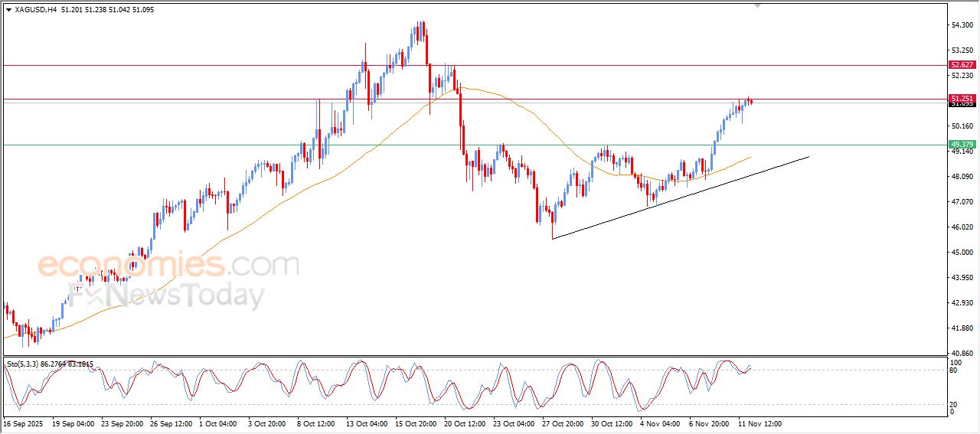
Task: Click the 54.300 label on price axis
Action: 962,25
